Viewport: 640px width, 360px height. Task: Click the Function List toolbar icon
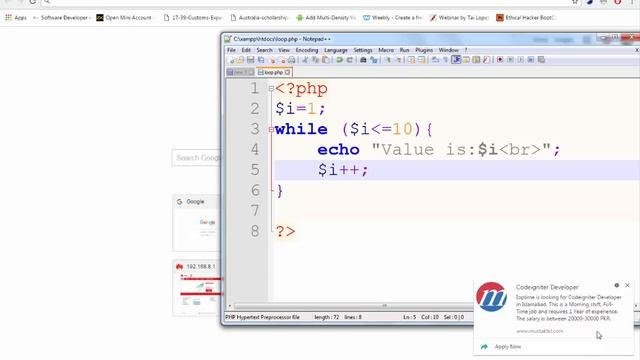pos(486,60)
